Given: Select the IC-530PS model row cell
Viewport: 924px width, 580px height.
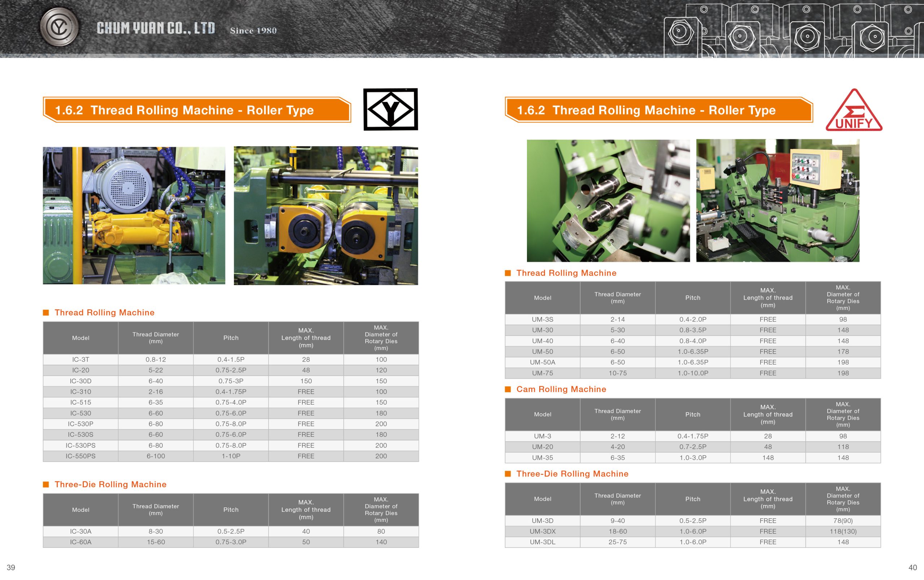Looking at the screenshot, I should [80, 445].
